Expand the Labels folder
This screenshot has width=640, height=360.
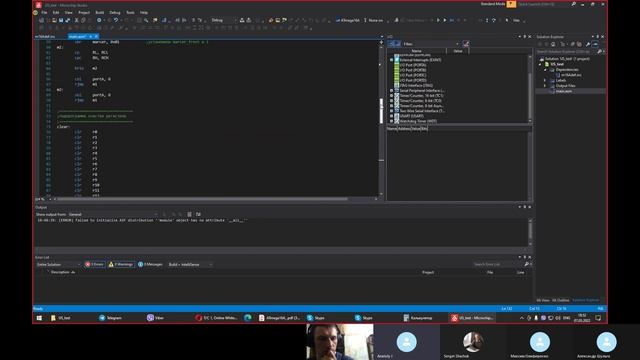pos(545,80)
